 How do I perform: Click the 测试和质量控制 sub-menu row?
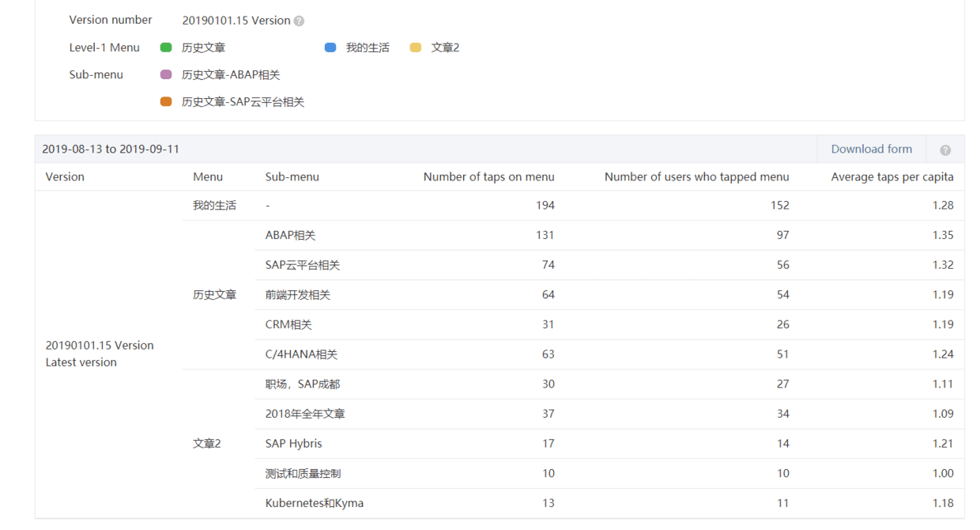[609, 473]
